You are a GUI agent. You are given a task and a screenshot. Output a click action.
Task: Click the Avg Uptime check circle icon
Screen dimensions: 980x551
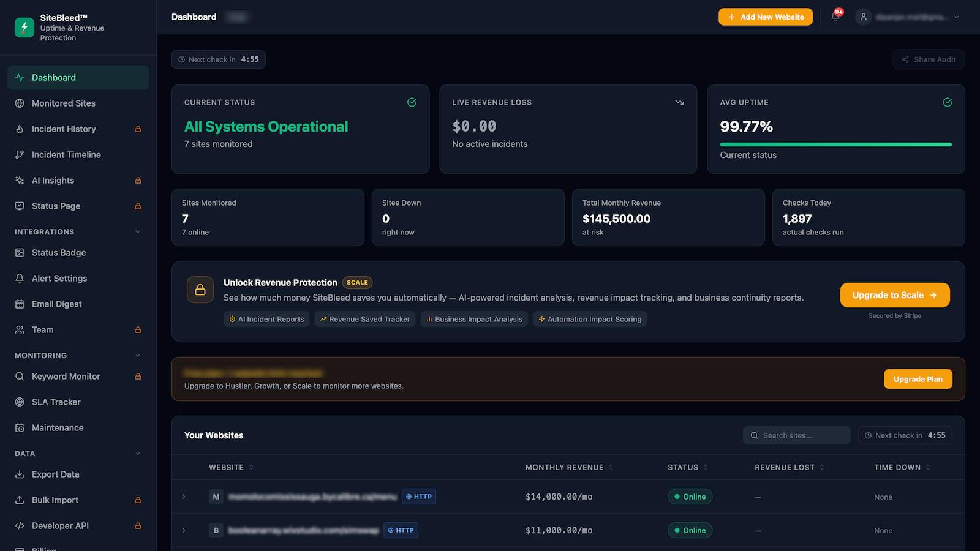point(948,102)
